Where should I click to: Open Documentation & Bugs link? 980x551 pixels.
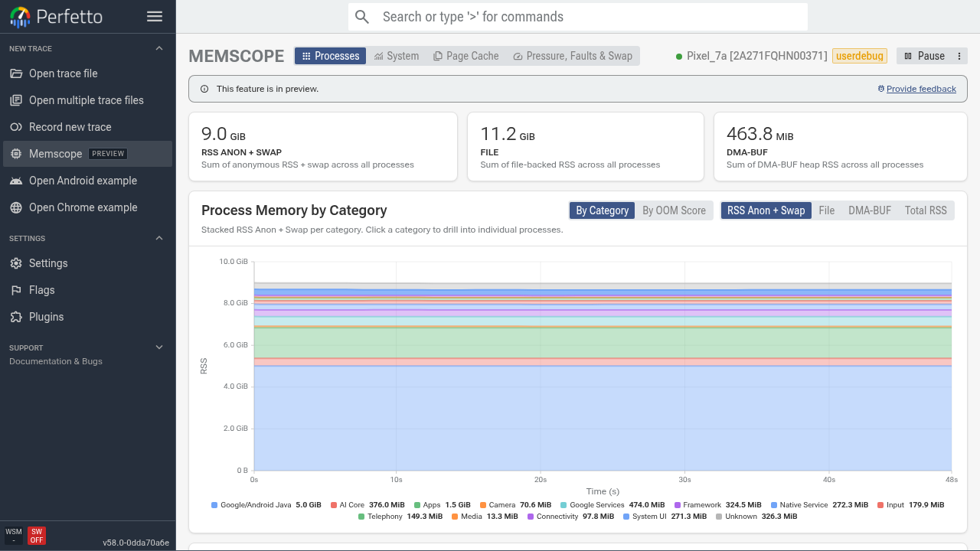56,361
